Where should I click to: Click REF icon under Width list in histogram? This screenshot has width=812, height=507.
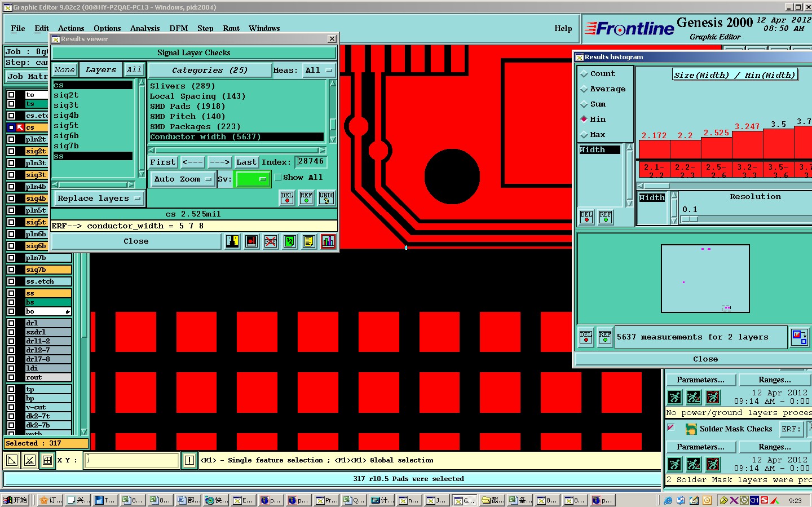coord(606,217)
